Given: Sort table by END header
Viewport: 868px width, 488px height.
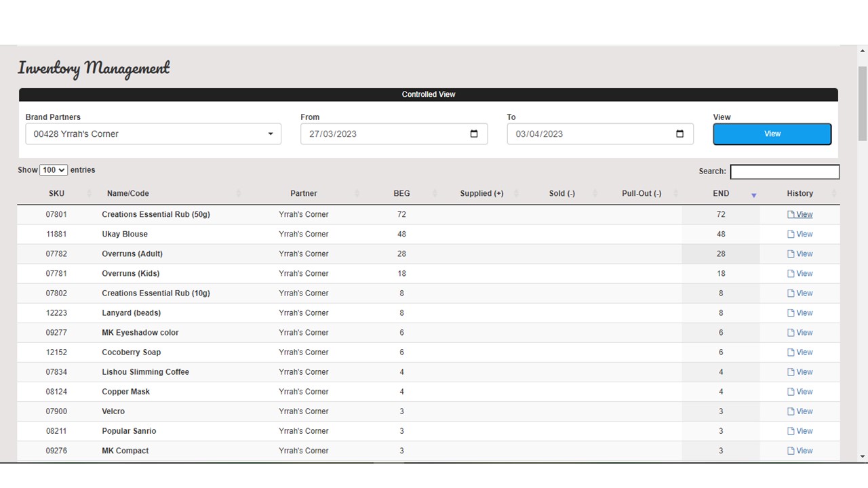Looking at the screenshot, I should coord(721,194).
